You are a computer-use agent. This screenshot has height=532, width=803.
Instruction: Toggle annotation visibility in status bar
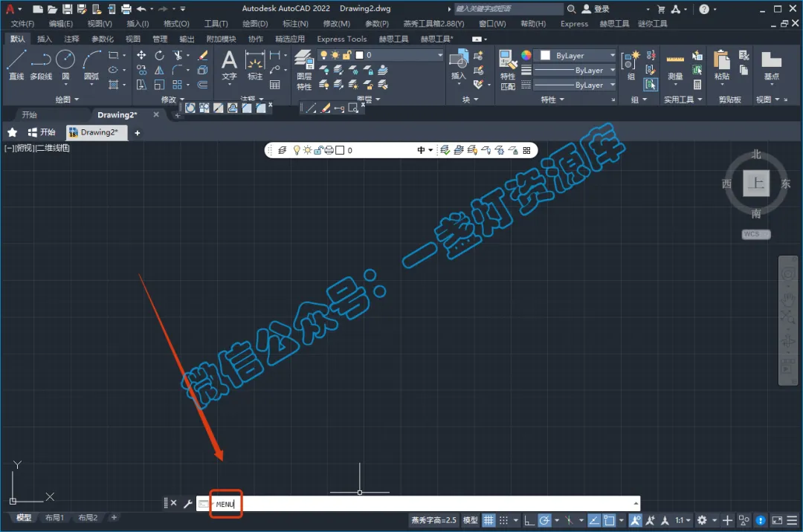pos(636,520)
